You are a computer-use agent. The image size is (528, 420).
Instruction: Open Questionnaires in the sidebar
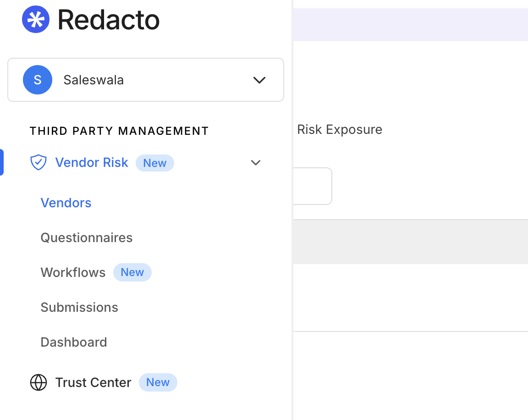(87, 238)
